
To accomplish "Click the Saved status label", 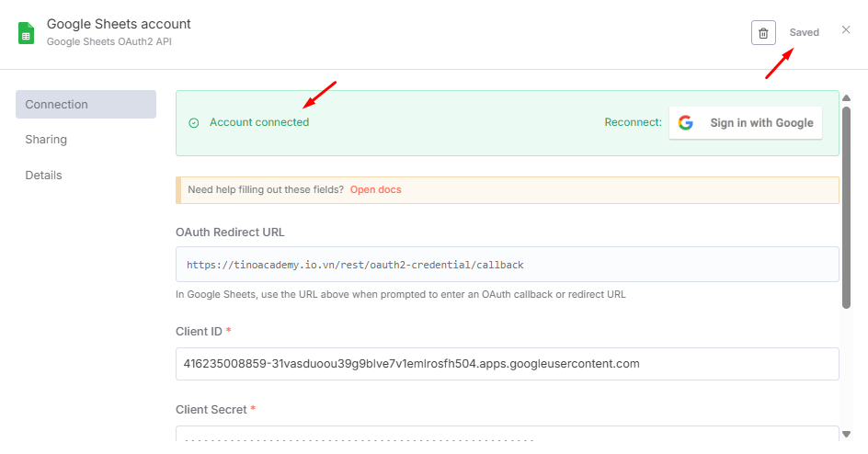I will point(804,33).
